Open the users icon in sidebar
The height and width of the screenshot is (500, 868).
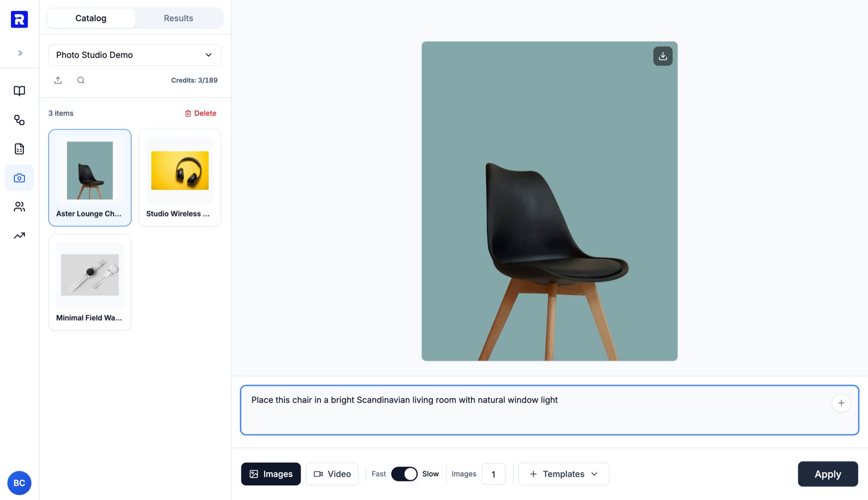(20, 207)
